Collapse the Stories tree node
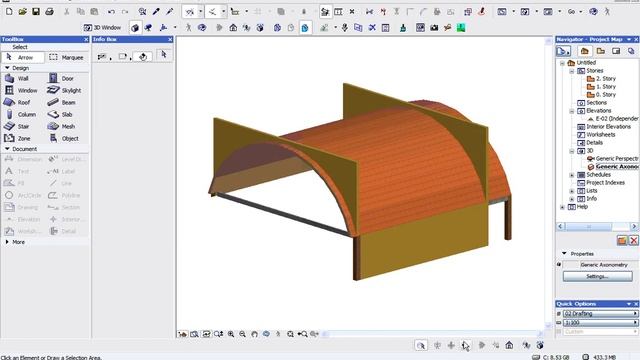This screenshot has height=360, width=640. click(x=572, y=71)
